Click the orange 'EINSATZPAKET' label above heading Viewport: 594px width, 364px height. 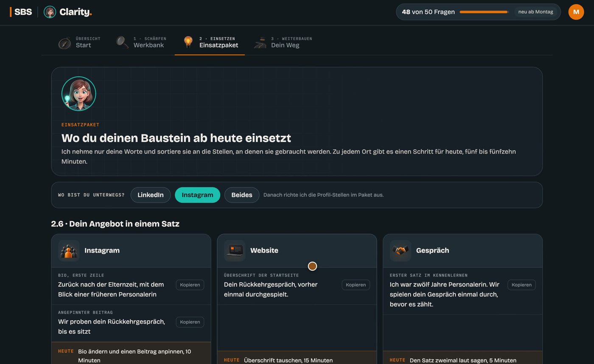click(80, 125)
